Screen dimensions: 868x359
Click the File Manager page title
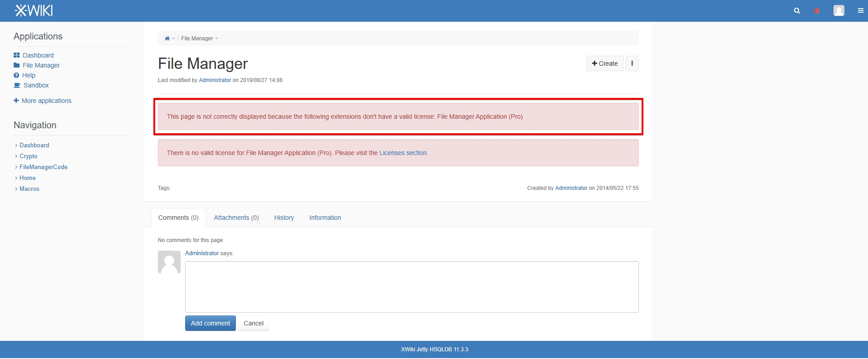pos(203,64)
